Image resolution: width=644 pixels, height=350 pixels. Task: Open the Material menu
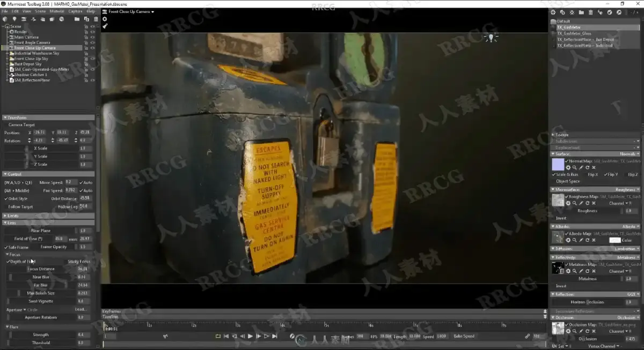(x=57, y=11)
